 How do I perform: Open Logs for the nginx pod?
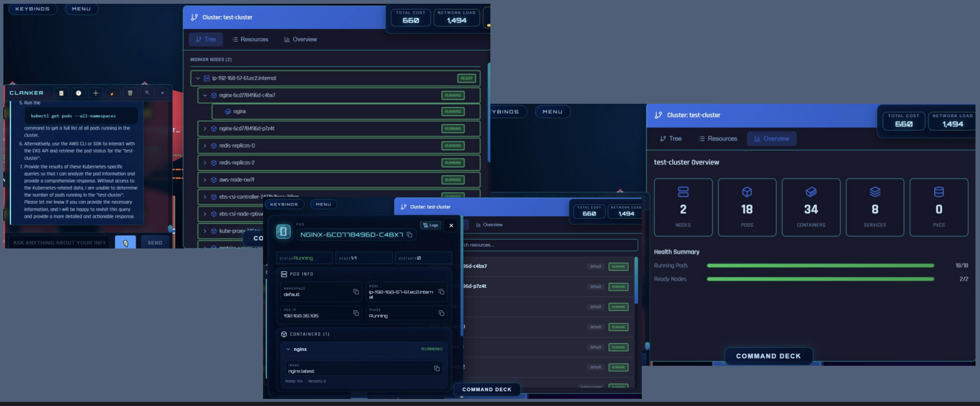[431, 225]
